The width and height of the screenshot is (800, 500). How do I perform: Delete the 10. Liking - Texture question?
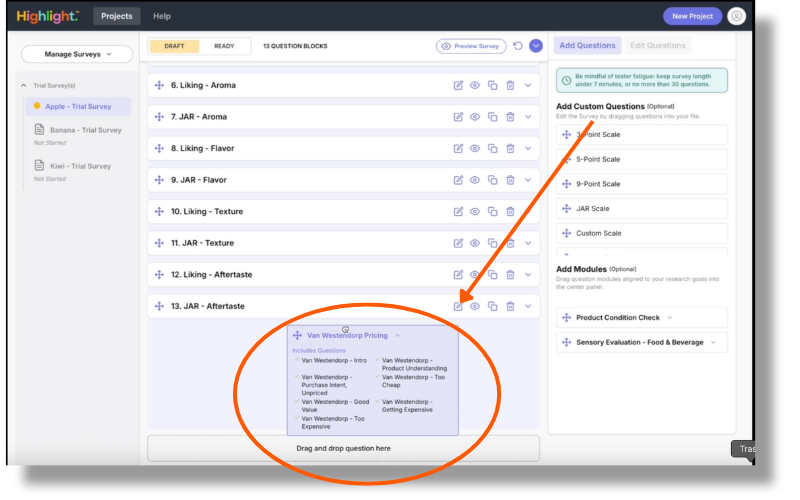click(x=510, y=211)
